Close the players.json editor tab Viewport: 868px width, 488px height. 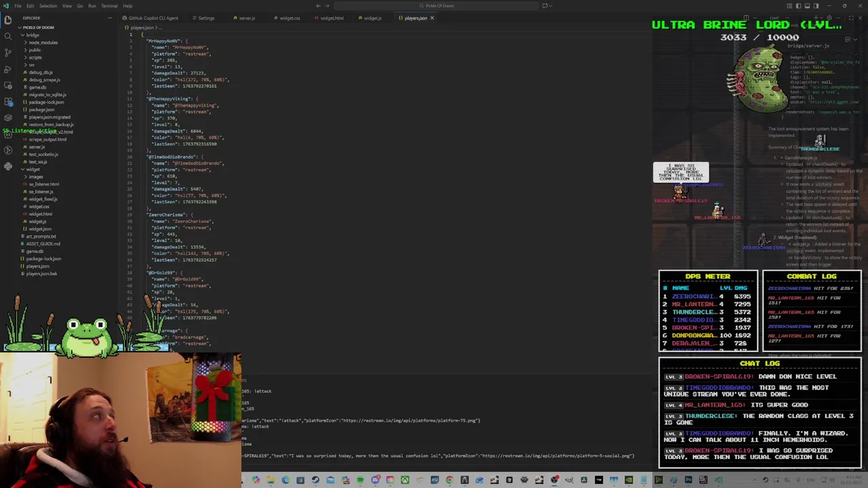click(432, 18)
